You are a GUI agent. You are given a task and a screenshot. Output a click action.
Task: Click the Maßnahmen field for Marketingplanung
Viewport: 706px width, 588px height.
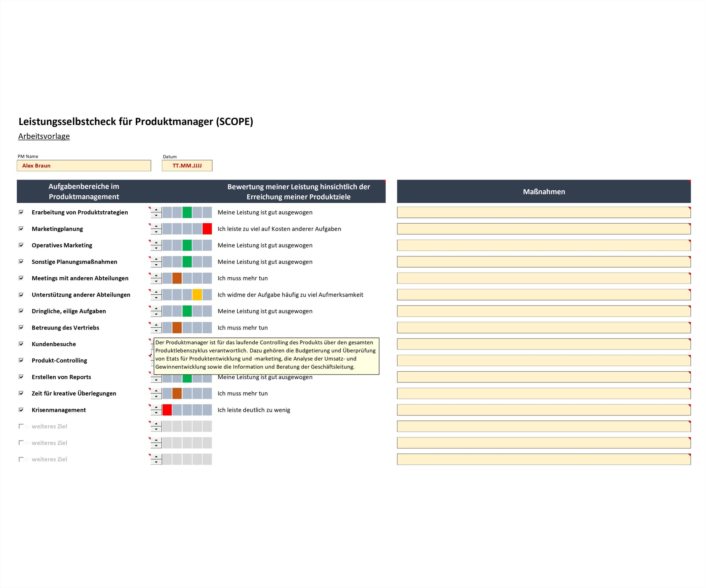pos(544,229)
